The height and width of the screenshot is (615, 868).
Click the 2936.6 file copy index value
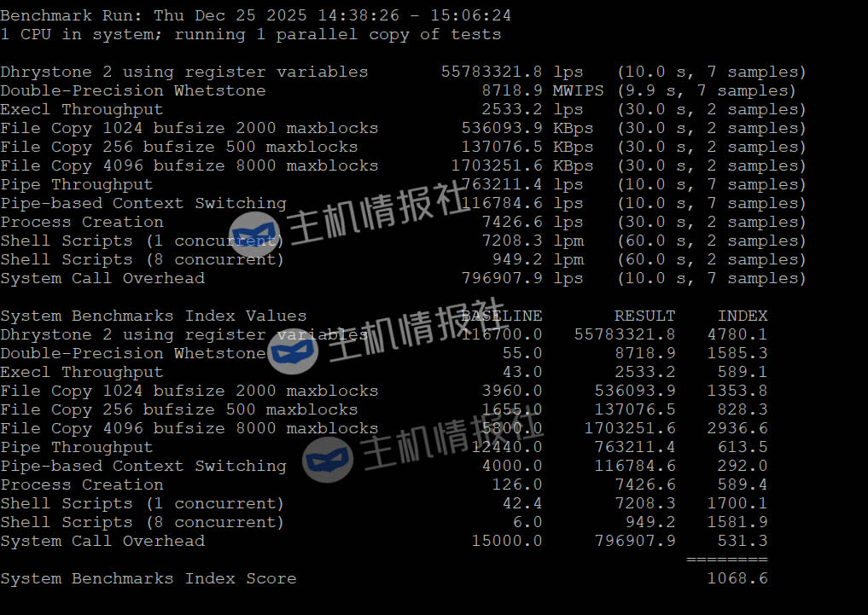[737, 428]
